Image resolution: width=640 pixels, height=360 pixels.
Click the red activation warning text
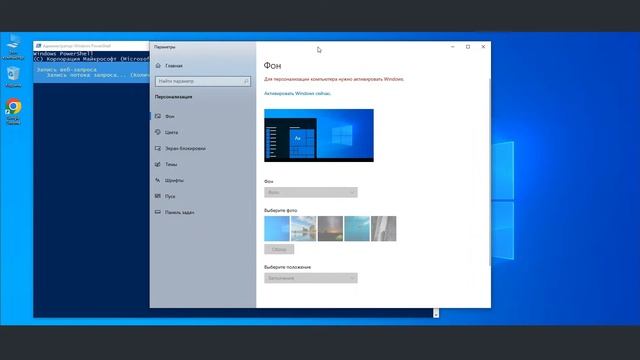point(334,79)
